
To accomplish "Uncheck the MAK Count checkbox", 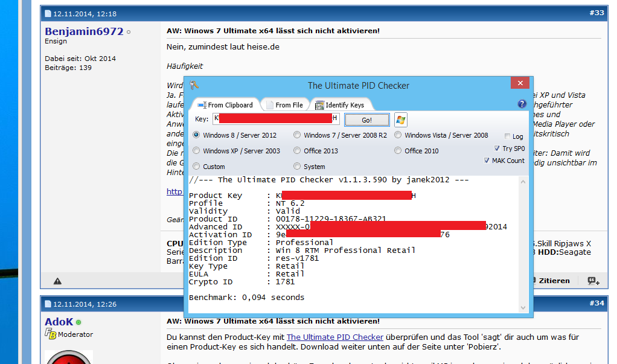I will [487, 160].
